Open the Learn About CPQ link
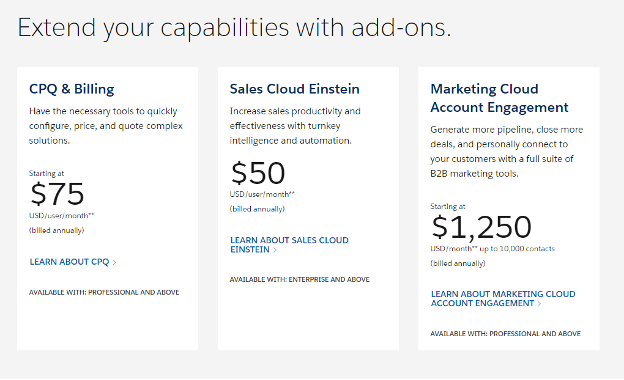The width and height of the screenshot is (624, 380). (73, 262)
